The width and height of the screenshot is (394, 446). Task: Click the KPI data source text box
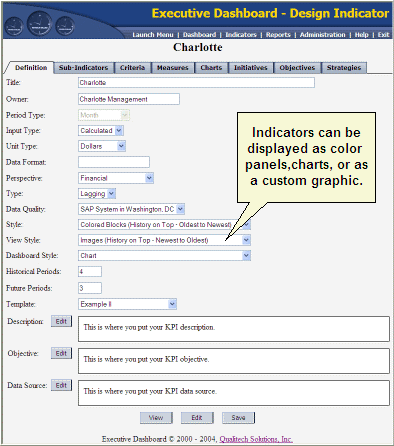(x=234, y=393)
